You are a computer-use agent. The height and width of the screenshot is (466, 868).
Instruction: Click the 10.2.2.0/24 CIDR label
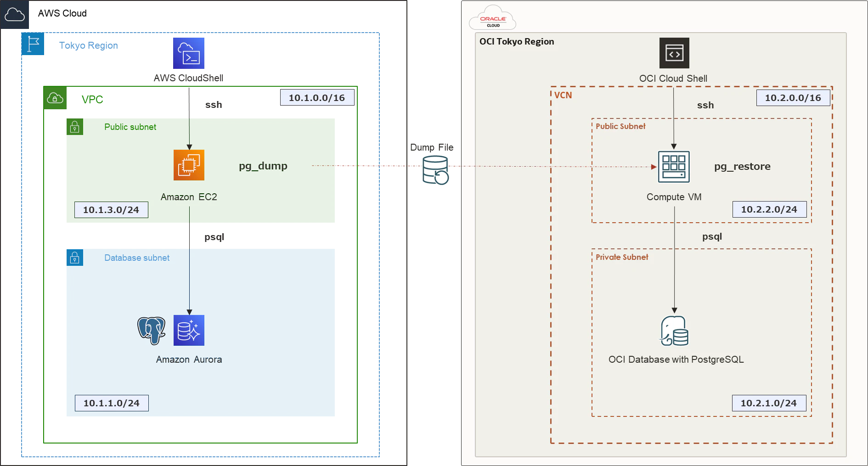[x=769, y=209]
